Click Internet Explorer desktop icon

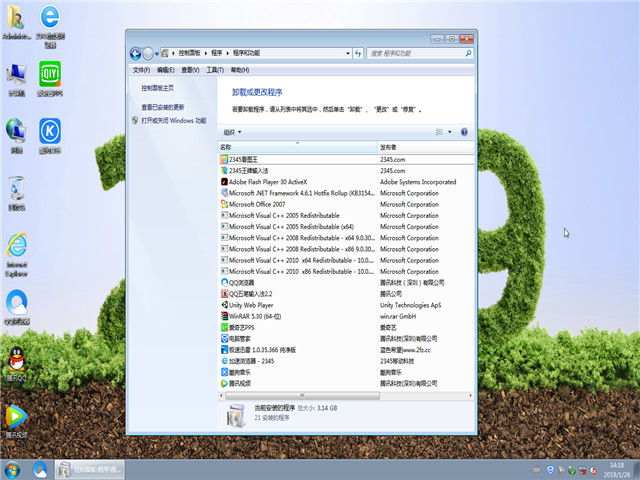[x=17, y=255]
